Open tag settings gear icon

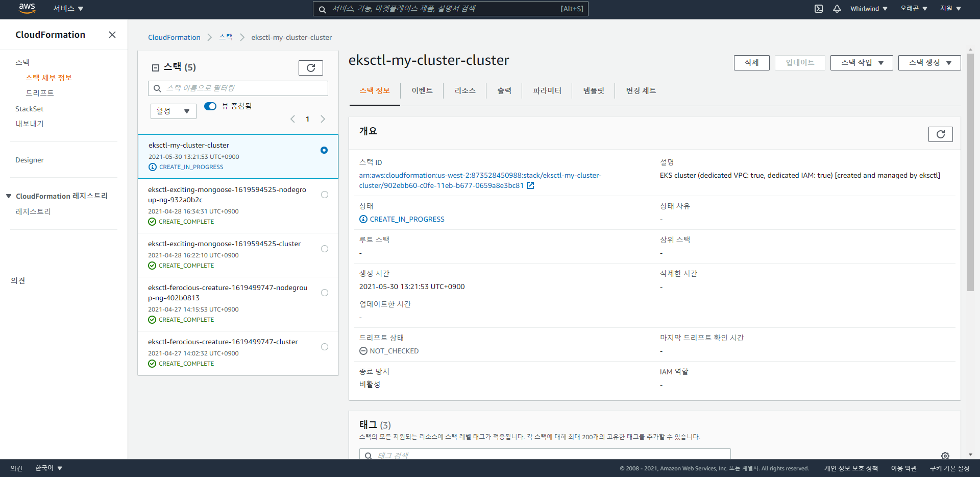pyautogui.click(x=945, y=456)
